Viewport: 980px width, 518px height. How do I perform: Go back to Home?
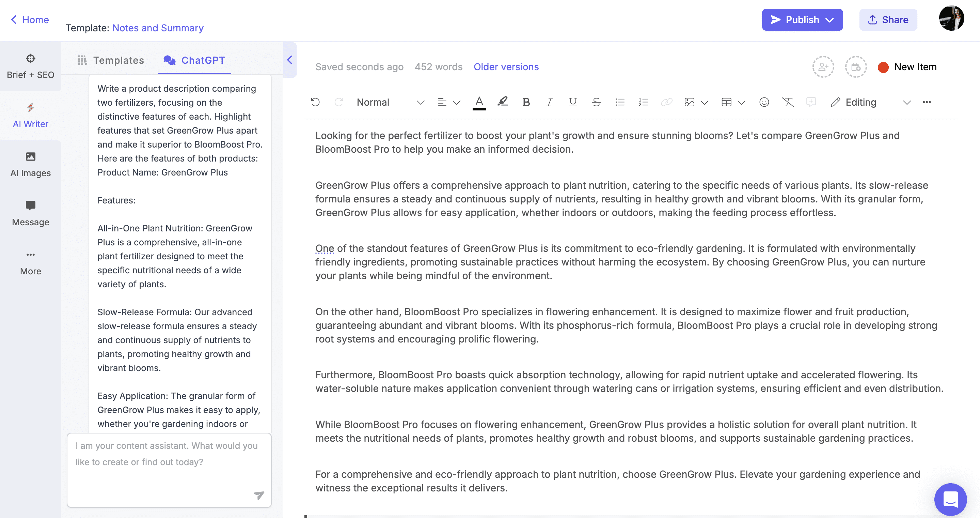30,20
